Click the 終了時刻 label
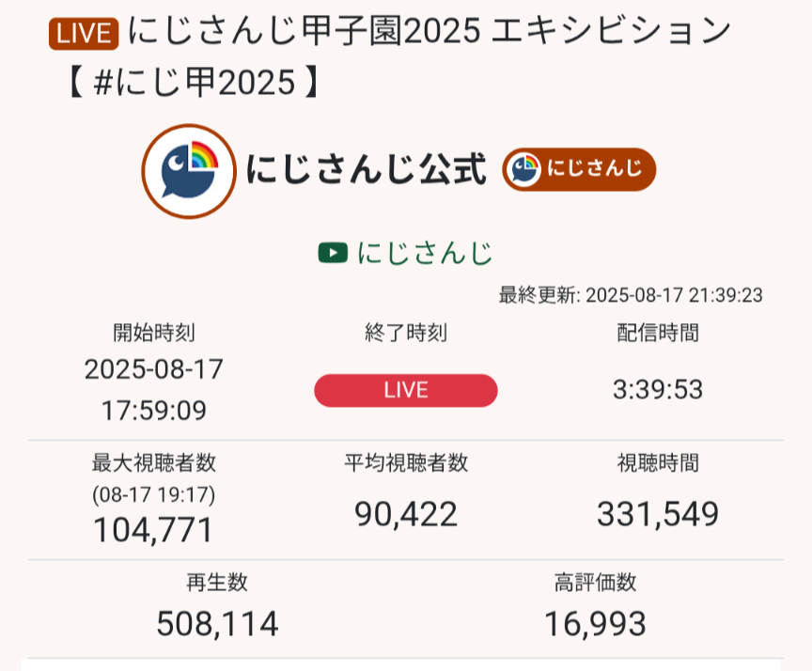812x671 pixels. (406, 332)
